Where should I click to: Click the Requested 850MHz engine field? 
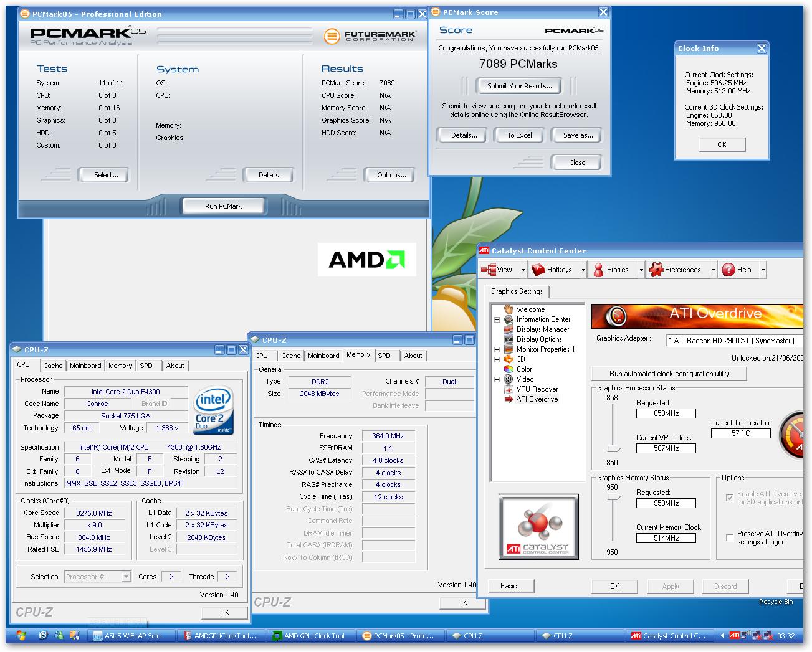666,413
